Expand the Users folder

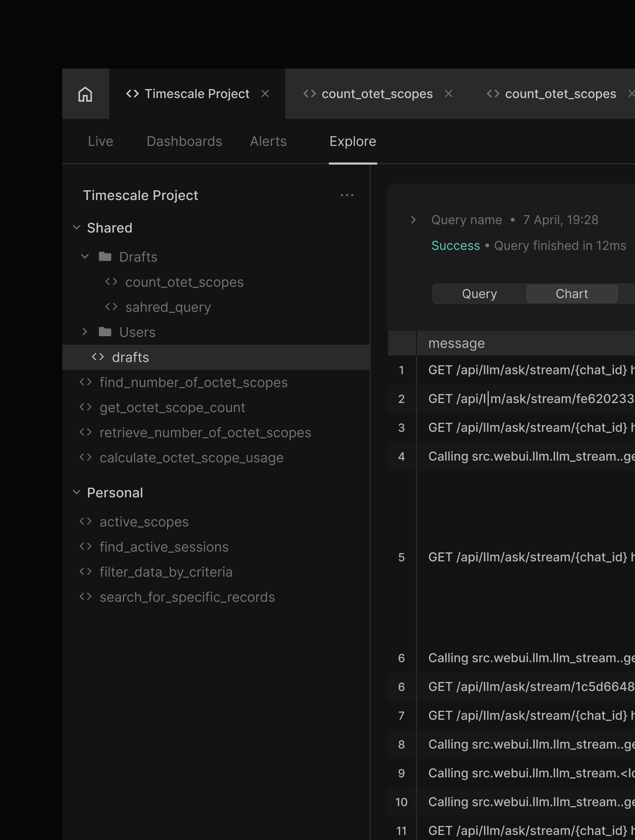point(85,331)
